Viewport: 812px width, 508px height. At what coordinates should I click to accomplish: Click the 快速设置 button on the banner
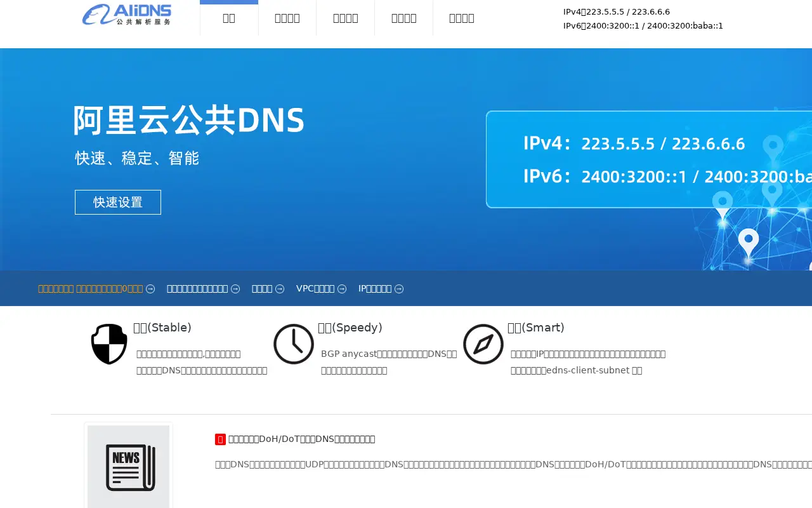point(118,202)
